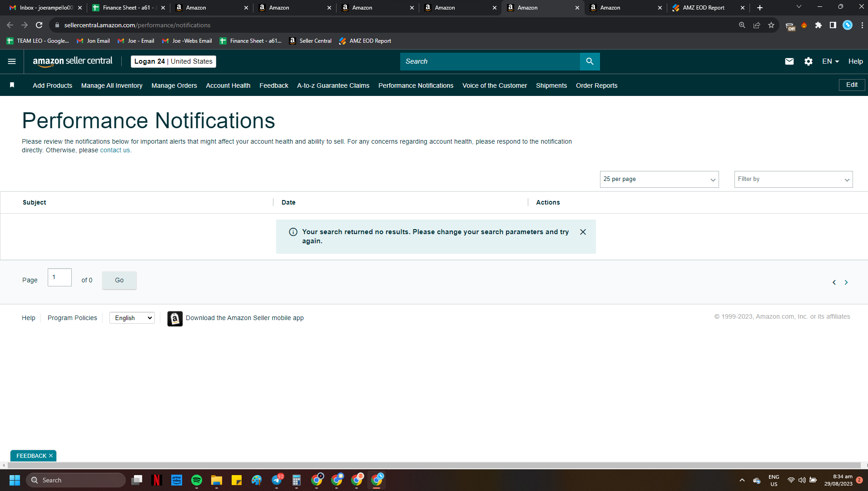Open Account Health
Screen dimensions: 868x491
(228, 85)
